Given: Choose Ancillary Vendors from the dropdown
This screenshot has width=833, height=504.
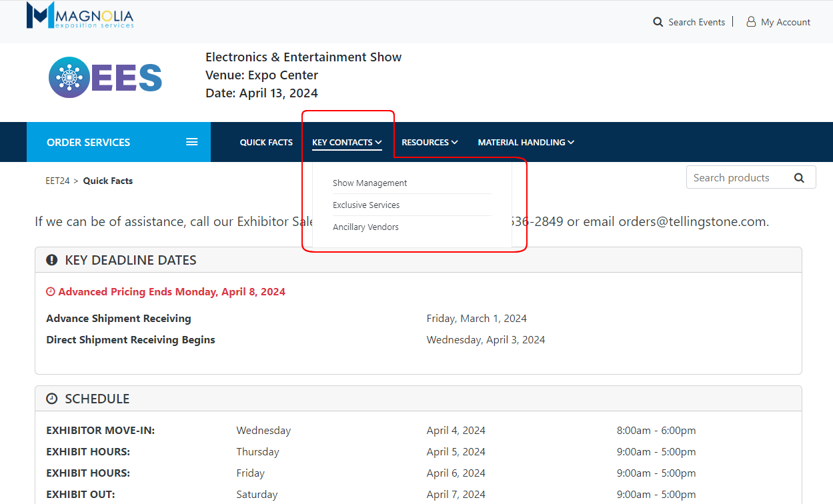Looking at the screenshot, I should [x=365, y=227].
